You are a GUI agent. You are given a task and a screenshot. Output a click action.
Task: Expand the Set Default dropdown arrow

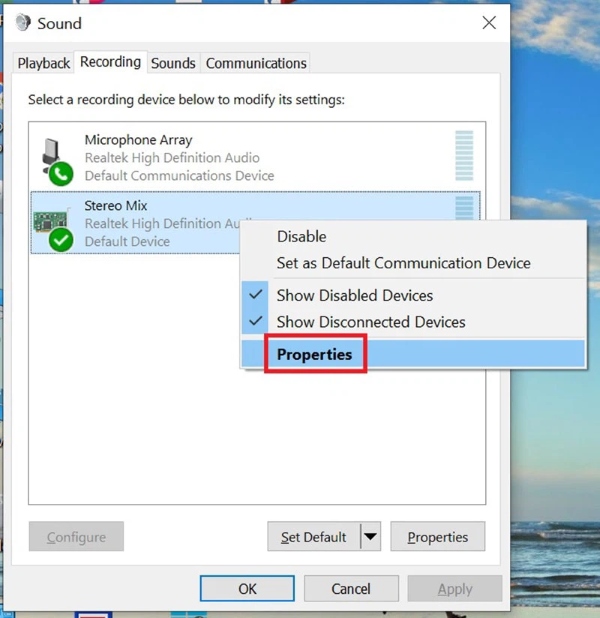tap(370, 537)
